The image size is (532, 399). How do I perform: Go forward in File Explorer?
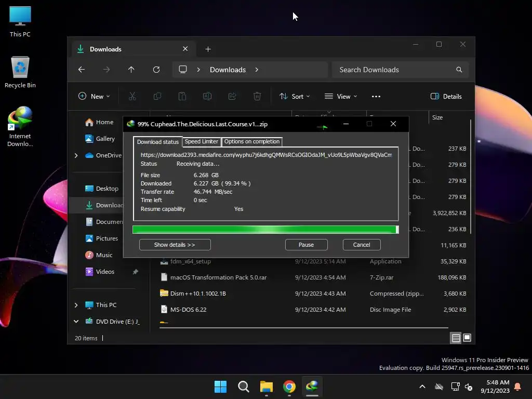coord(107,70)
